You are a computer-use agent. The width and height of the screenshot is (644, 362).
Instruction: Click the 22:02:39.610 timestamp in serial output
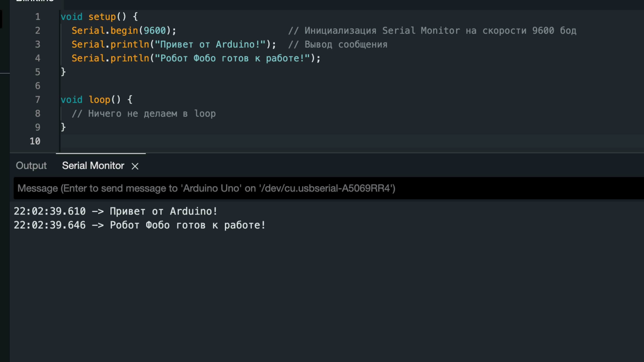point(49,211)
